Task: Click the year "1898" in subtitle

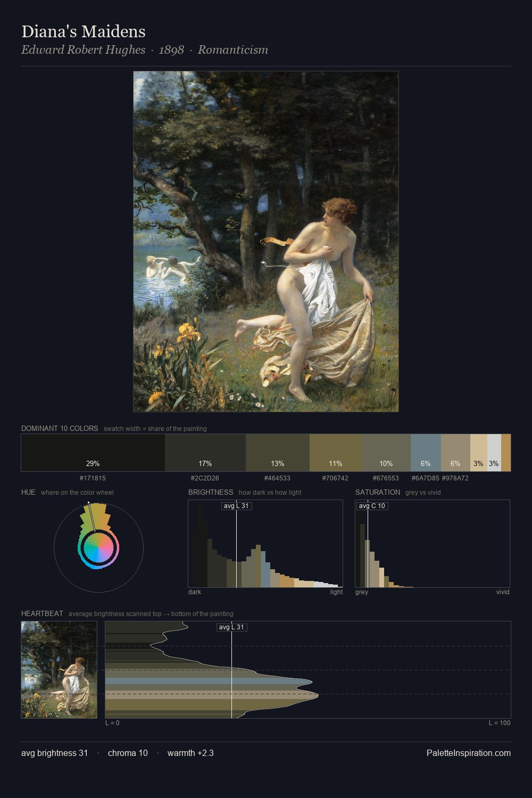Action: point(171,50)
